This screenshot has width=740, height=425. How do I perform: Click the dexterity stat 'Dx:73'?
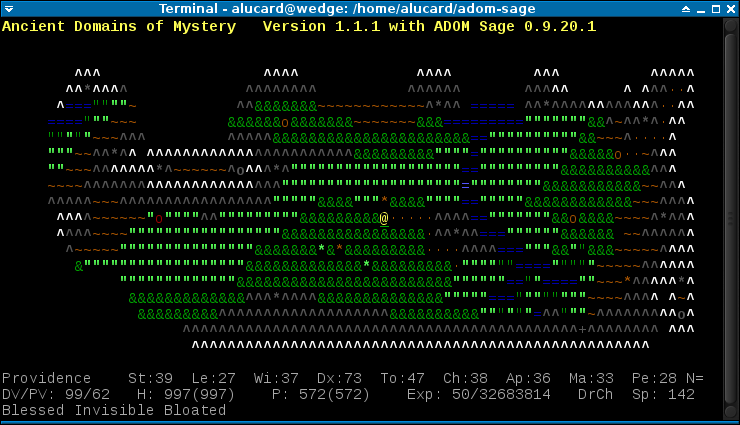[x=339, y=378]
